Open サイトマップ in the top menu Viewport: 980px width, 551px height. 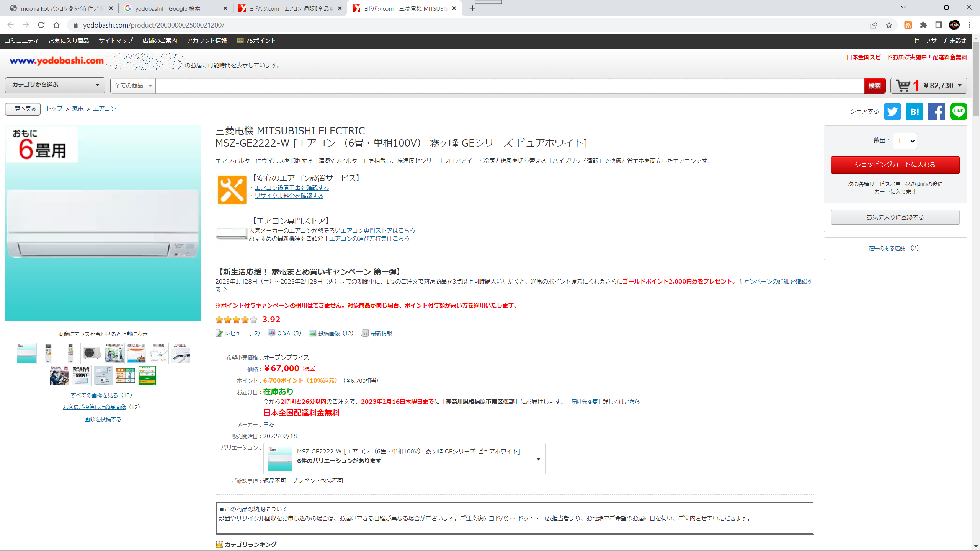point(116,41)
